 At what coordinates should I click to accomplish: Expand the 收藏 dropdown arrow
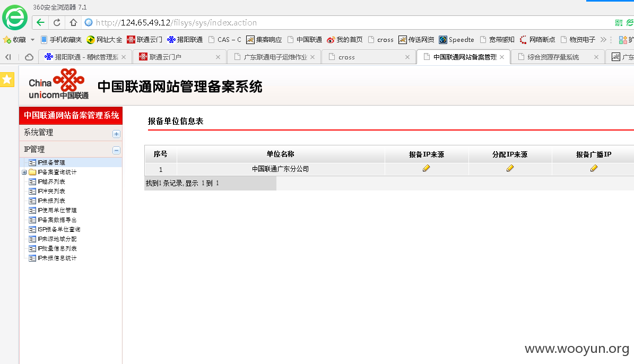point(33,40)
